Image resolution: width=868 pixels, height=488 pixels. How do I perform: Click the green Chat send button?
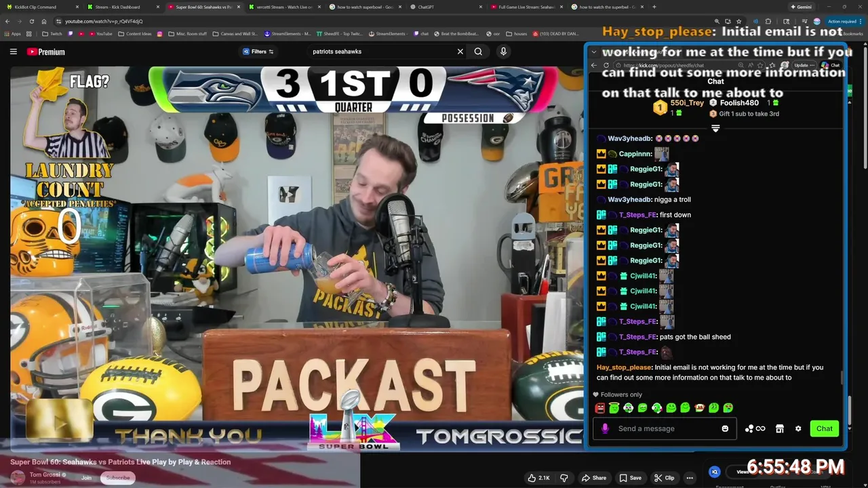pyautogui.click(x=825, y=428)
